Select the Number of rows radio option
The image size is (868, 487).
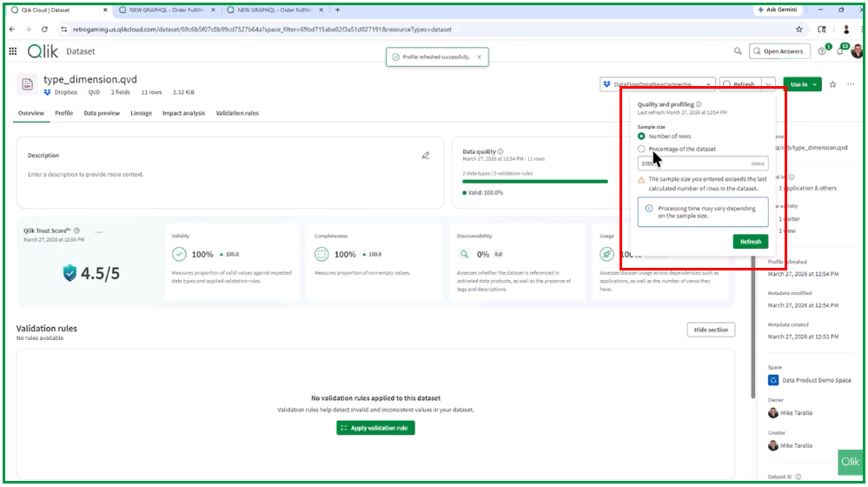pos(641,137)
